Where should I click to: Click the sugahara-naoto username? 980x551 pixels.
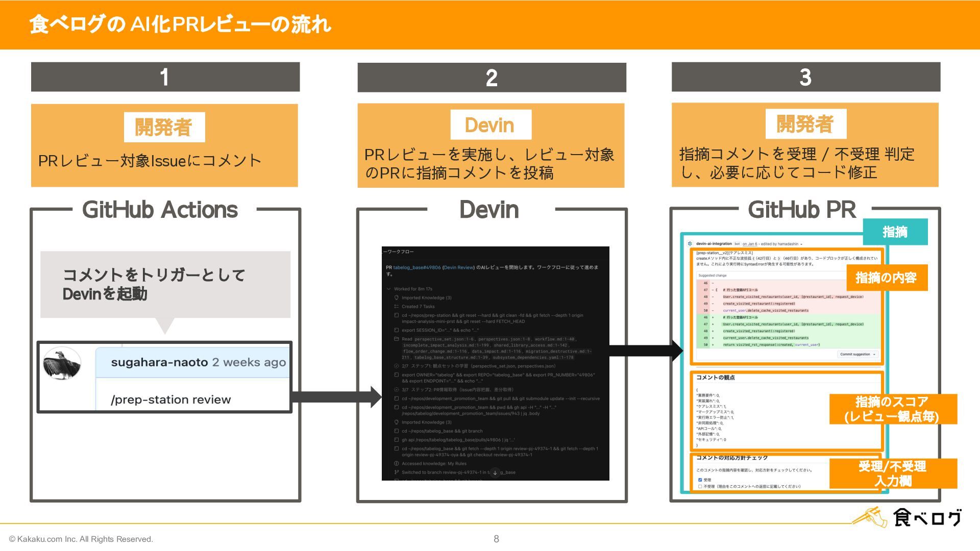pos(159,362)
